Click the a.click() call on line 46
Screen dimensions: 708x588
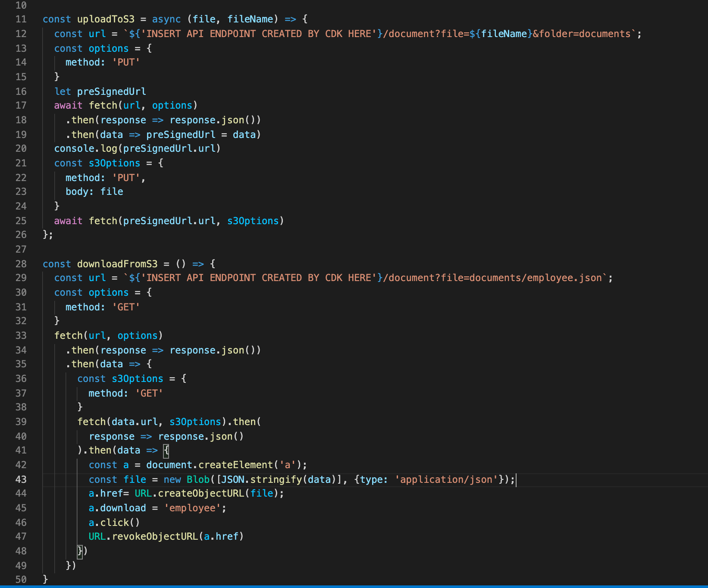click(113, 522)
